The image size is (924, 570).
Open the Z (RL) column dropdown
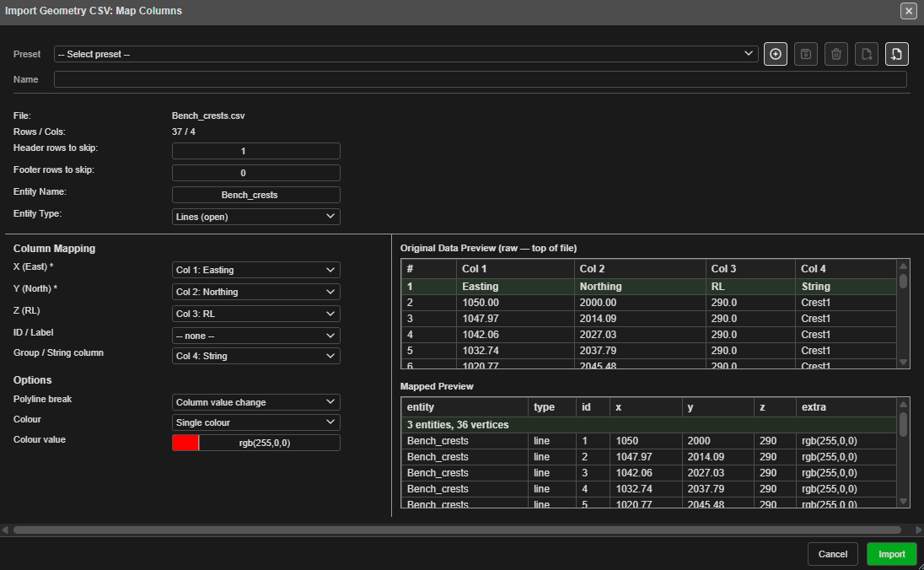[x=255, y=314]
